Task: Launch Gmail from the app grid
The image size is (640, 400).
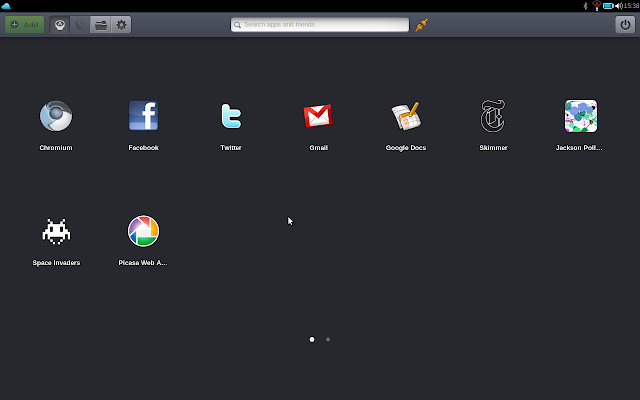Action: click(x=318, y=116)
